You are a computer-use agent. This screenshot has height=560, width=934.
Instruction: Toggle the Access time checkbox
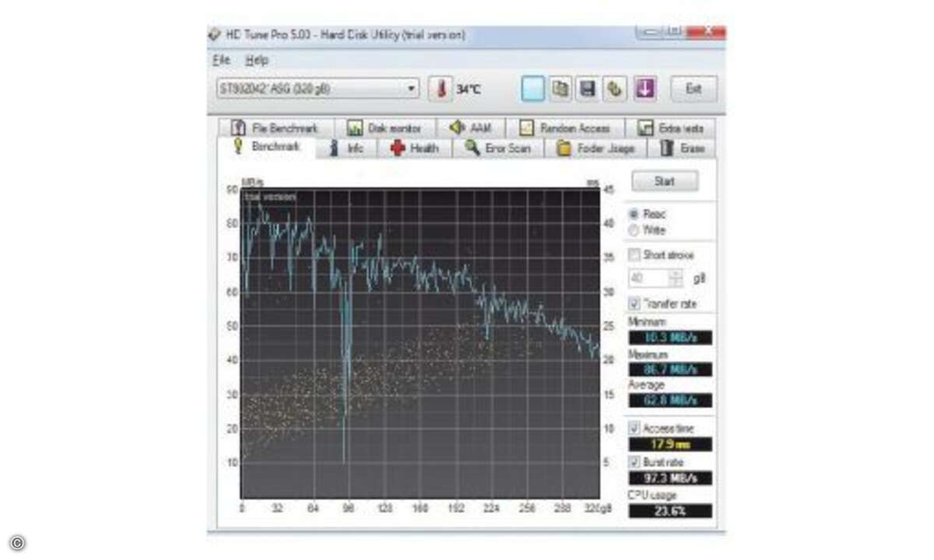click(634, 429)
